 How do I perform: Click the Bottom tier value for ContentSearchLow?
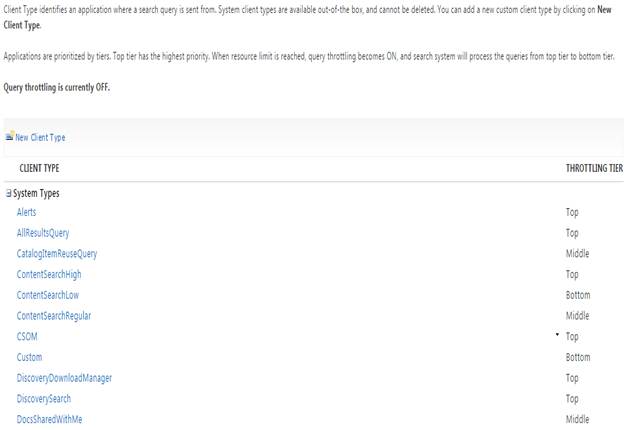[x=578, y=295]
